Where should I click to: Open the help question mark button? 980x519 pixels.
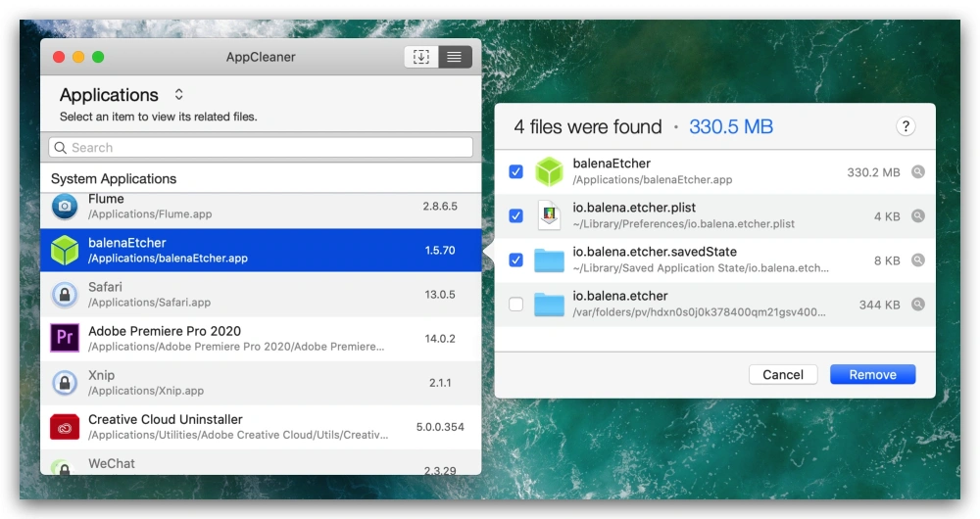pos(906,126)
